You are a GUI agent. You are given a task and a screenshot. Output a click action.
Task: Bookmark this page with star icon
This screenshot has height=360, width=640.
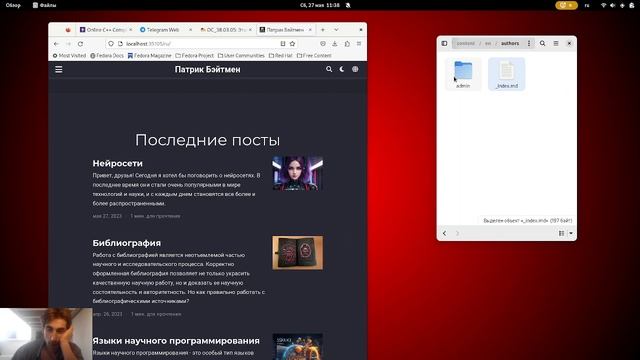(292, 44)
